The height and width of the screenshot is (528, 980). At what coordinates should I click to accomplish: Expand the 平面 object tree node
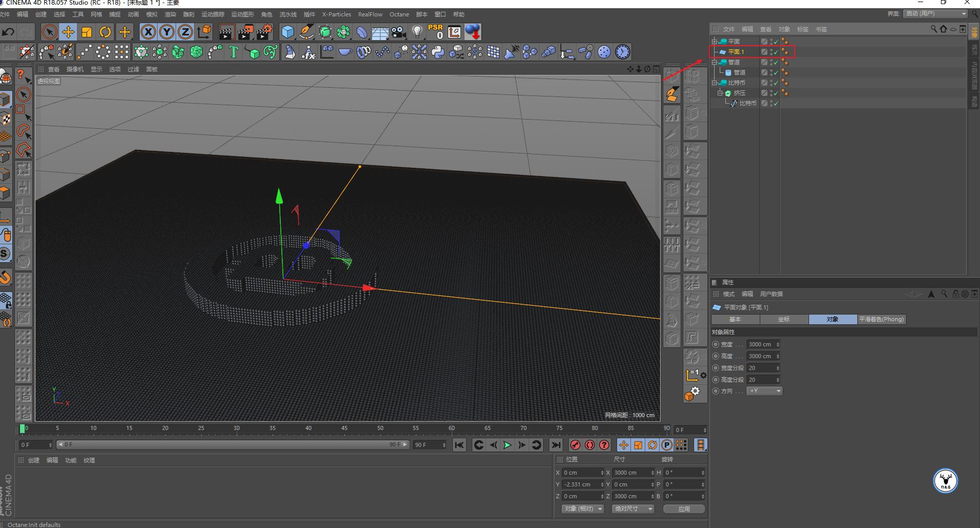(714, 42)
